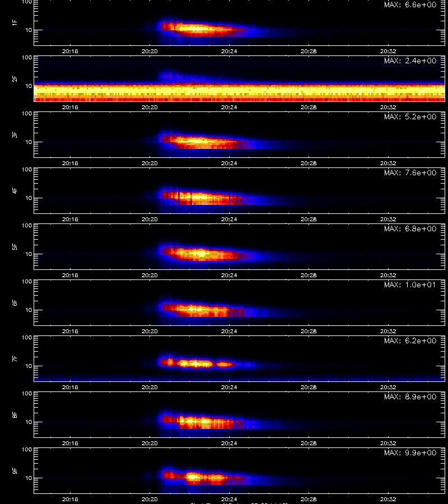
Task: Click the 'MAX: 6.2e+00' label
Action: (x=410, y=340)
